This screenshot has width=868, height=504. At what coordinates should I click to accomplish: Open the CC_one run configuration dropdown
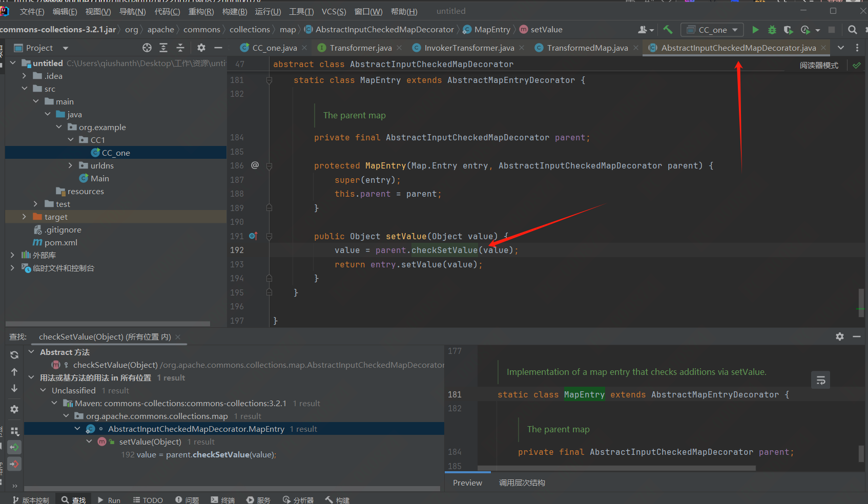(712, 30)
